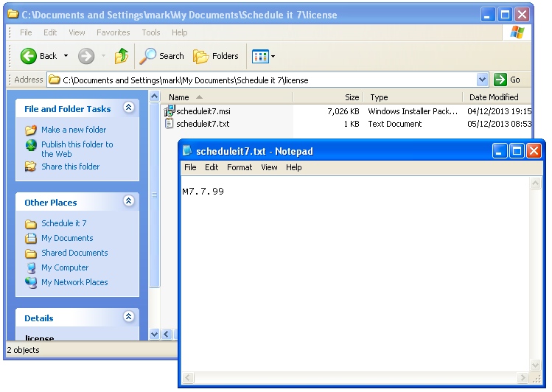Sort files by Size column header
This screenshot has width=552, height=392.
point(328,97)
